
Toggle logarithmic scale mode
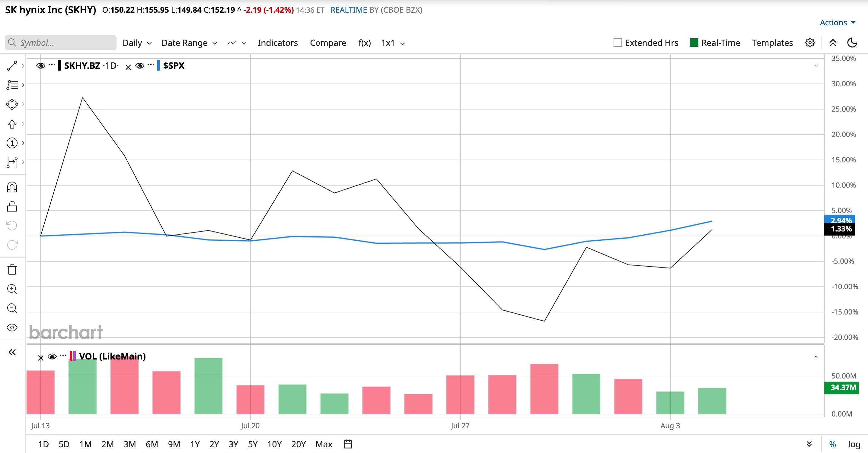tap(854, 444)
